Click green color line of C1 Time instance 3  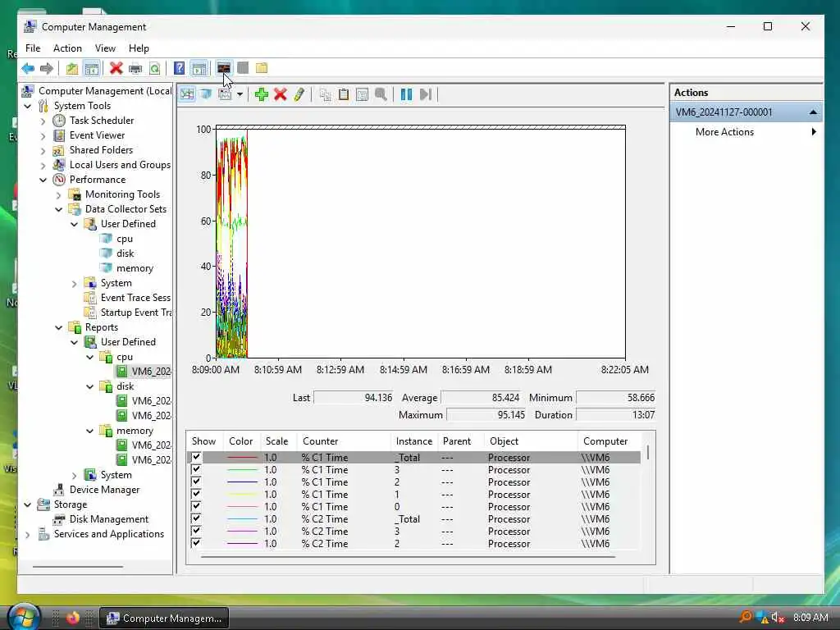click(x=242, y=470)
